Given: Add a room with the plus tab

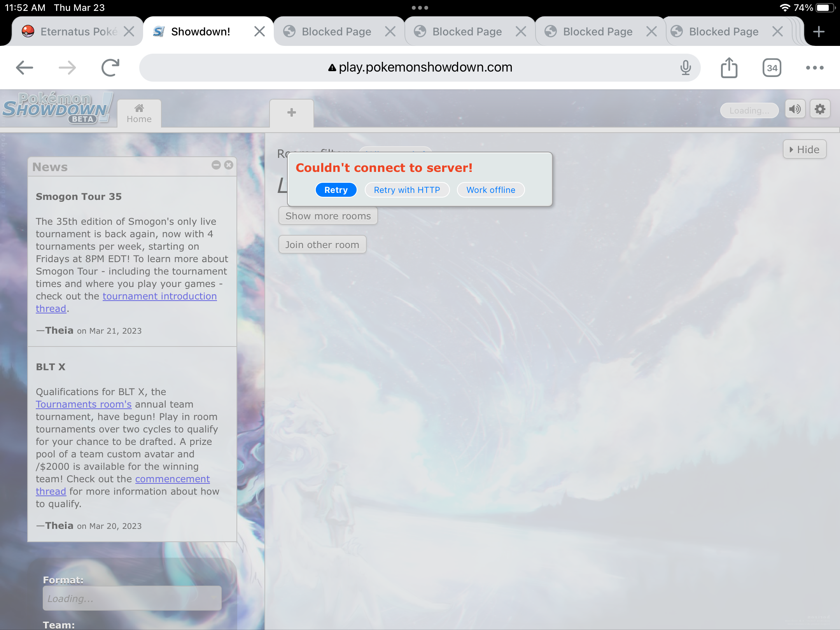Looking at the screenshot, I should [291, 113].
